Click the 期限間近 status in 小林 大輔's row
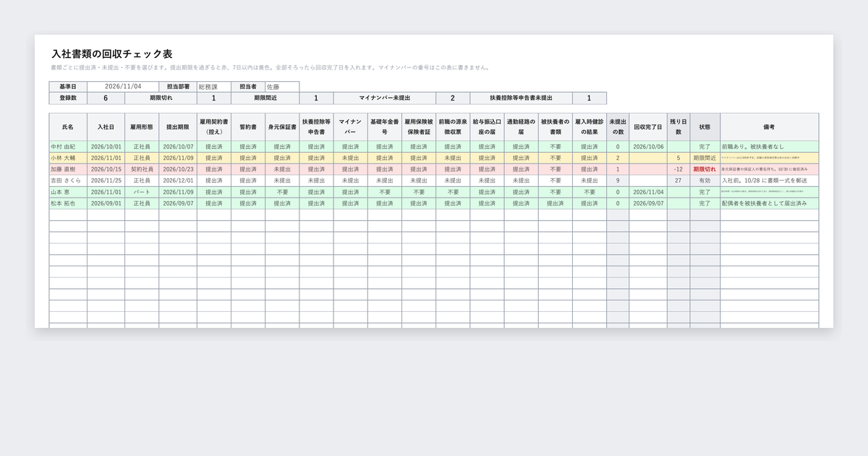This screenshot has height=456, width=868. [705, 158]
